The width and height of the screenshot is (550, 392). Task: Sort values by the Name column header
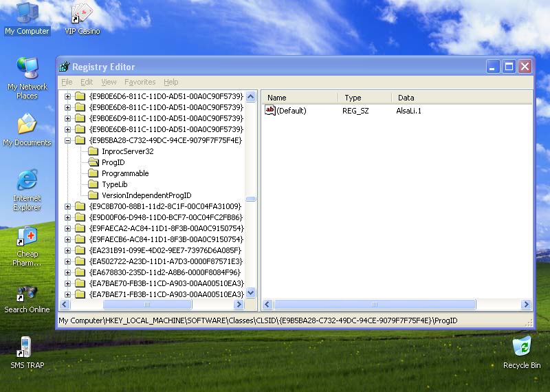coord(300,98)
